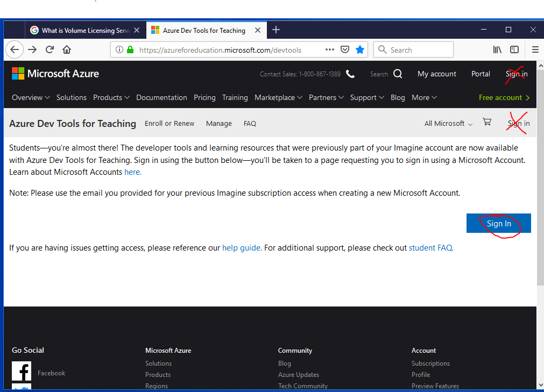Show site information icon in address bar
Image resolution: width=544 pixels, height=392 pixels.
pyautogui.click(x=119, y=49)
